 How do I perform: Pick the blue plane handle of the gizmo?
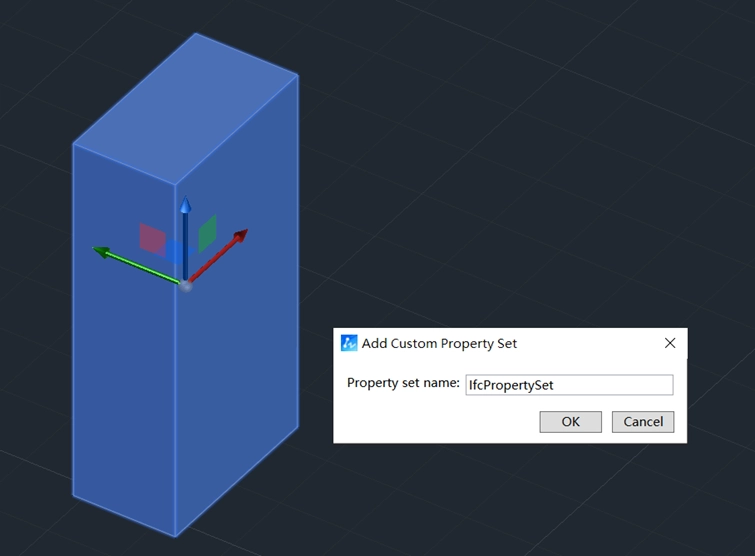(175, 251)
